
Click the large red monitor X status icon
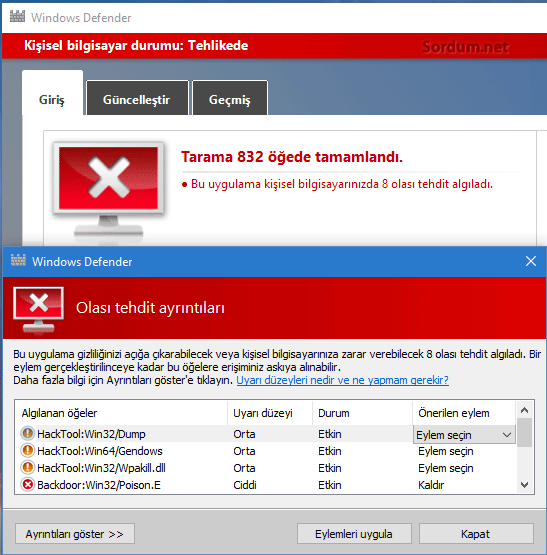pos(108,189)
